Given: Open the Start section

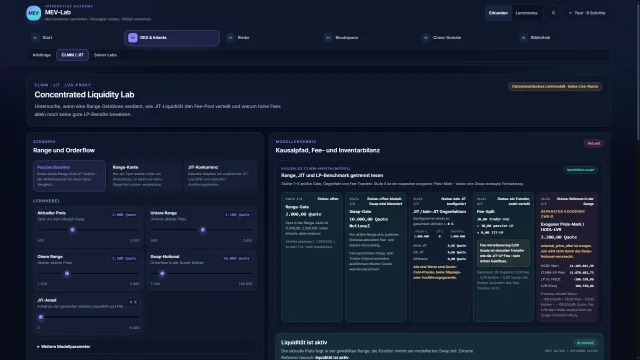Looking at the screenshot, I should pyautogui.click(x=74, y=38).
